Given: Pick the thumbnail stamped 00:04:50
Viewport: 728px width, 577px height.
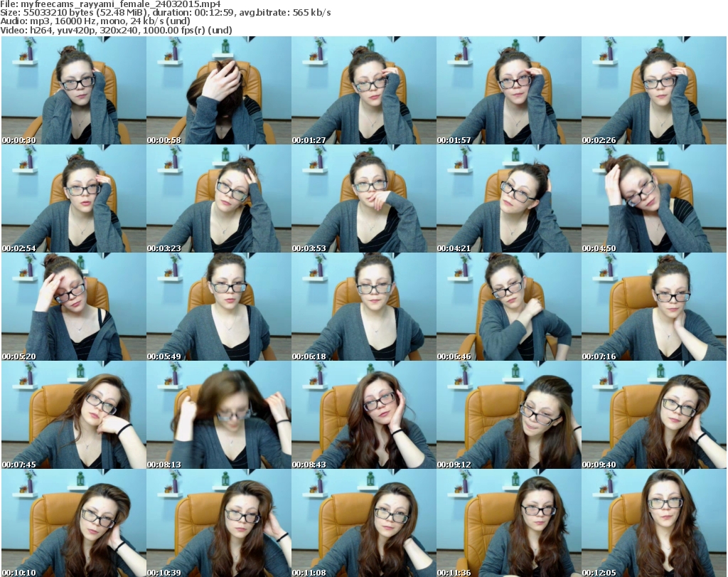Looking at the screenshot, I should point(654,198).
